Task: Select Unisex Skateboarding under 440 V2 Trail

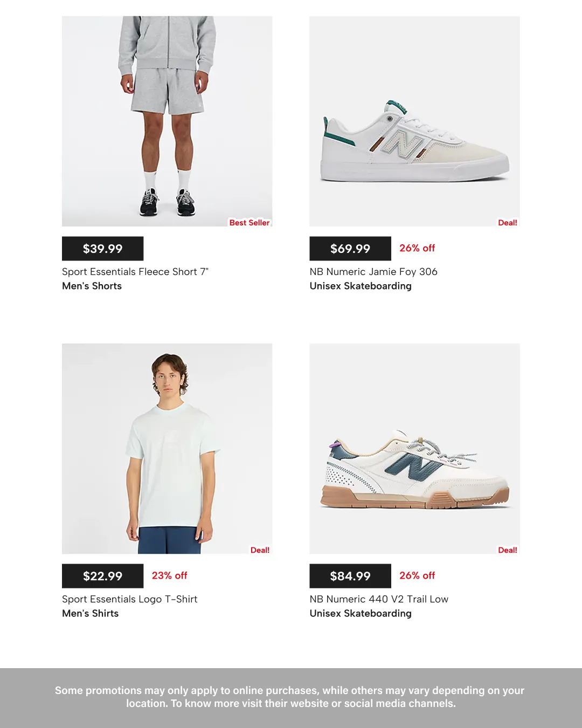Action: click(361, 613)
